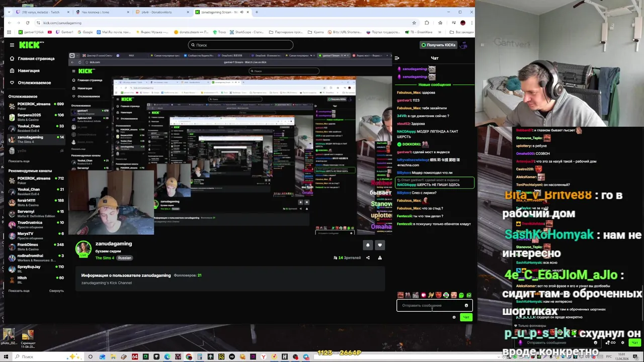Insert the first emote above the chat input
Screen dimensions: 644x362
(400, 295)
